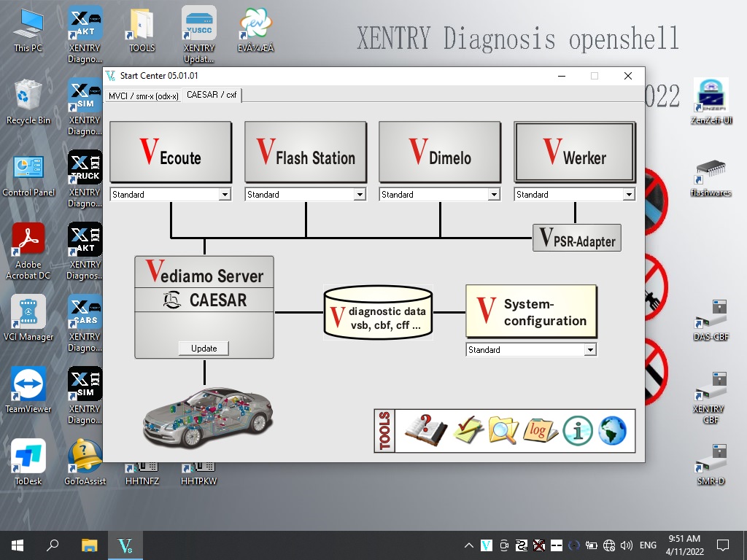Open the notification center icon

[723, 545]
